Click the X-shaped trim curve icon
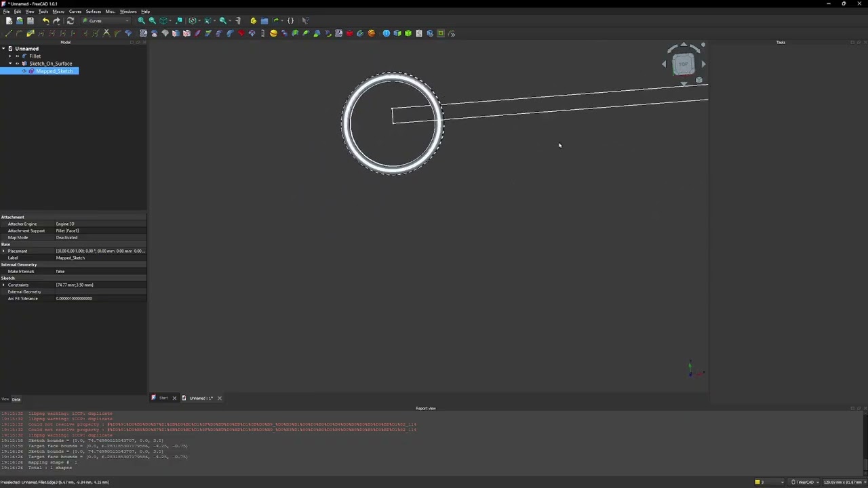Screen dimensions: 868x488 coord(106,33)
